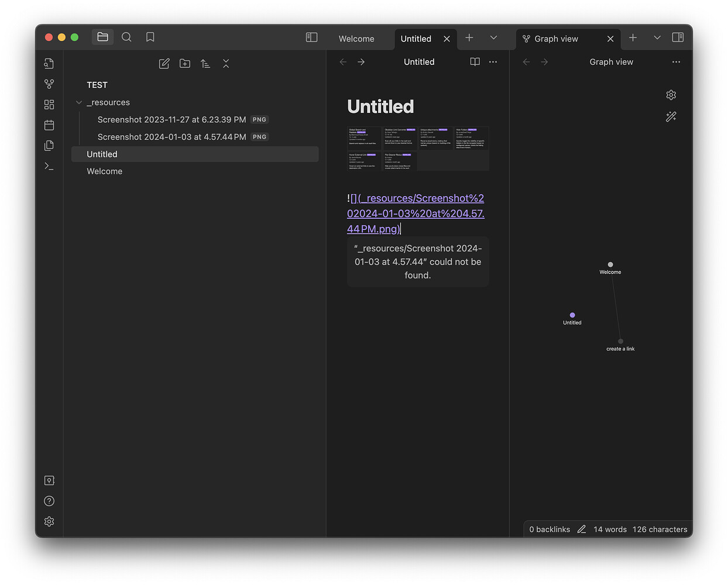The image size is (728, 585).
Task: Collapse all folders using the collapse icon
Action: pos(226,63)
